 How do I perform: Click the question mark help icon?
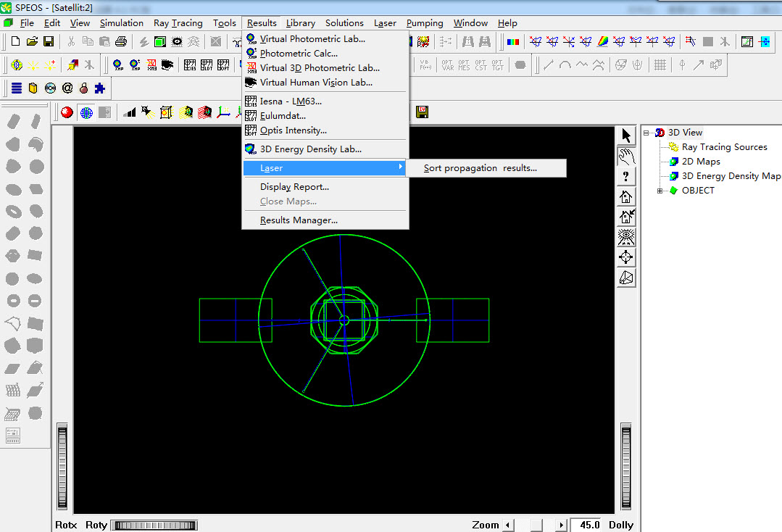tap(626, 176)
